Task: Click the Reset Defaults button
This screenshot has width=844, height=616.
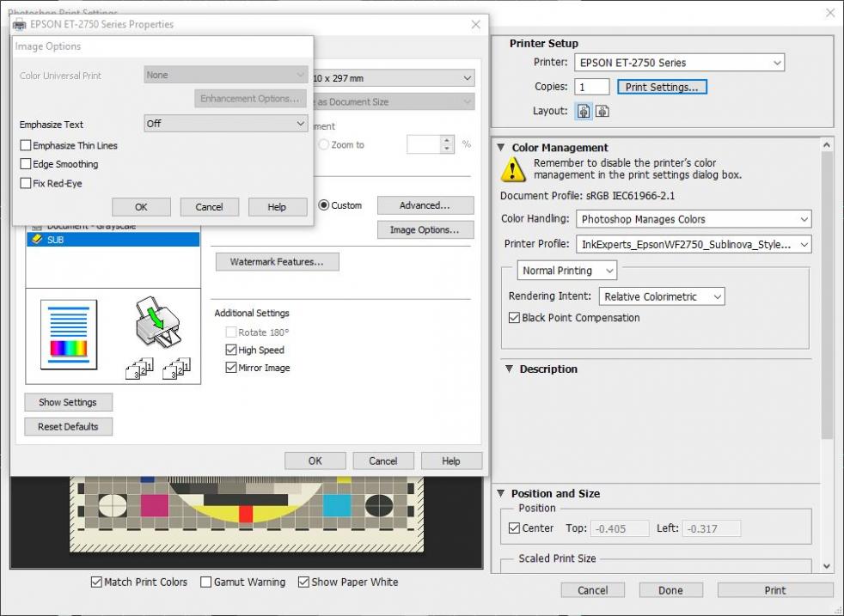Action: [68, 427]
